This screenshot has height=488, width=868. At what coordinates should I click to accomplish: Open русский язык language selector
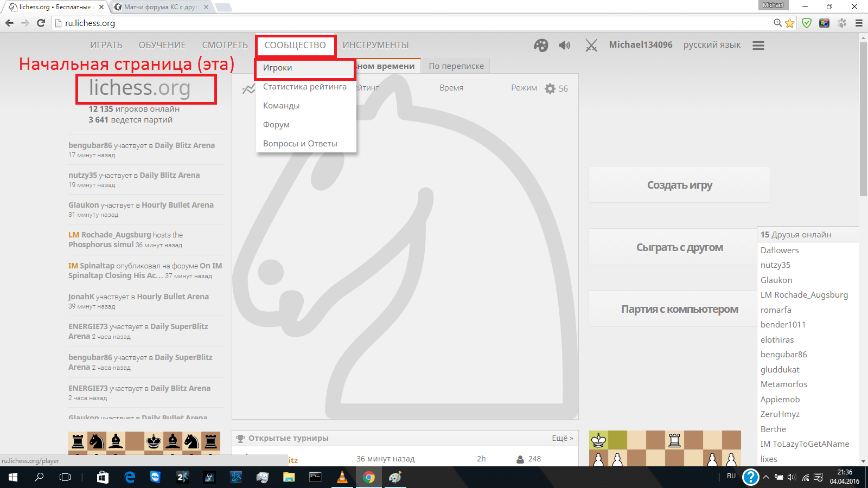point(712,45)
